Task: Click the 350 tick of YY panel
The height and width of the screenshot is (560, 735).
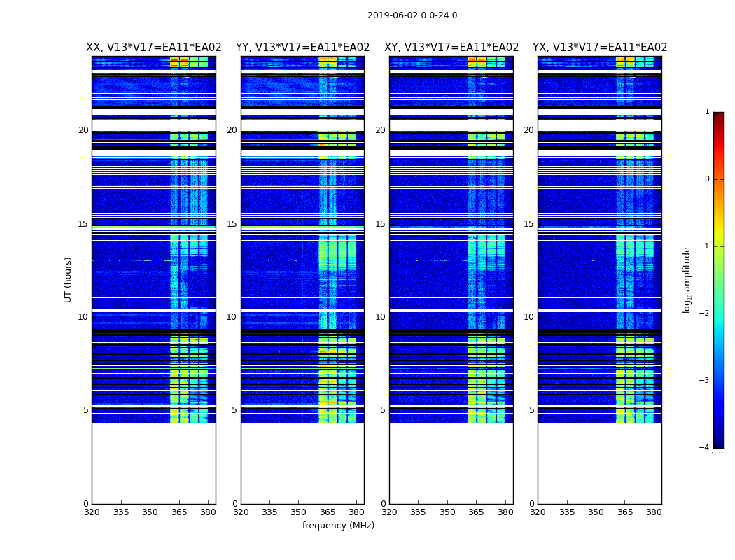Action: pyautogui.click(x=298, y=512)
